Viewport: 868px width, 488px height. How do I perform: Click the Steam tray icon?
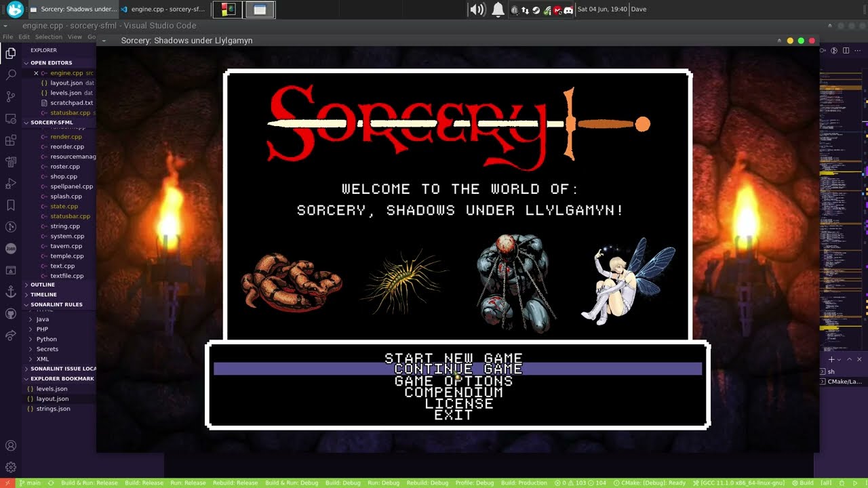point(536,9)
